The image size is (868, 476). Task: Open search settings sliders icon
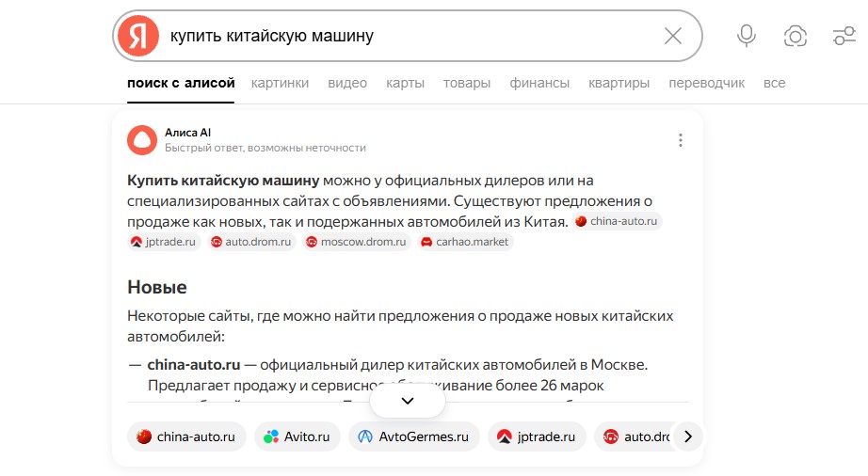(844, 37)
